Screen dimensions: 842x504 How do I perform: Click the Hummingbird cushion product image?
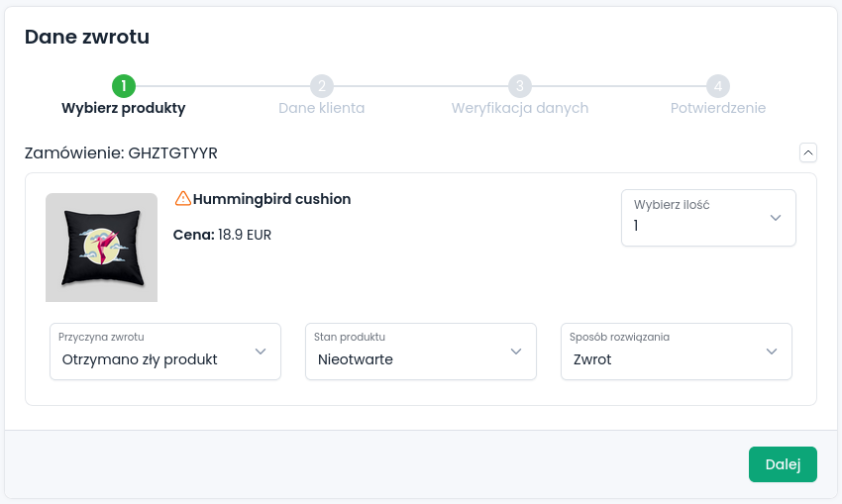(101, 247)
